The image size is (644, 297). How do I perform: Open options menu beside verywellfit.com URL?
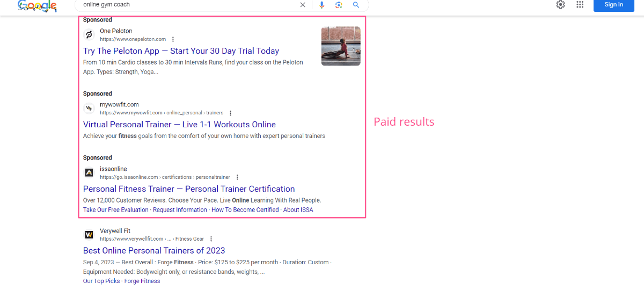coord(211,239)
